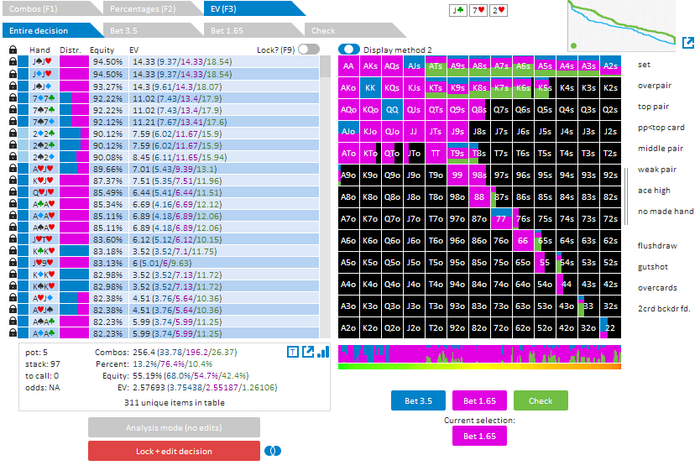Click the hand table's vertical scrollbar
This screenshot has height=476, width=700.
coord(325,196)
